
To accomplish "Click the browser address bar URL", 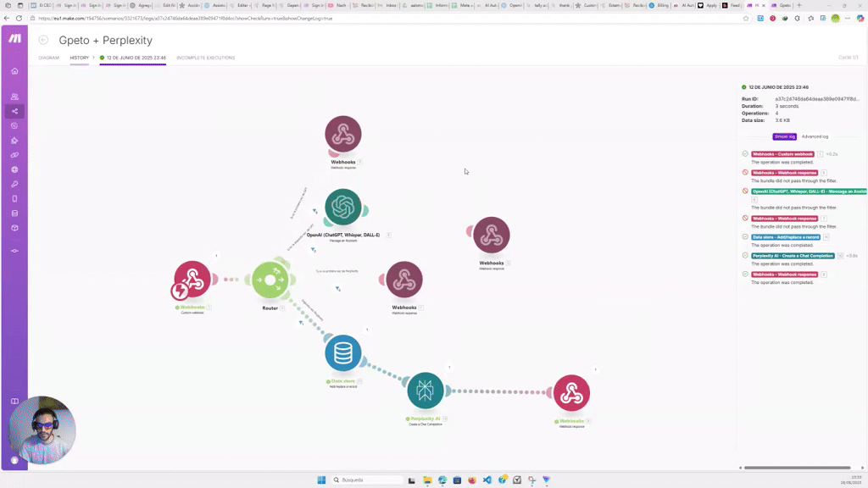I will (186, 19).
